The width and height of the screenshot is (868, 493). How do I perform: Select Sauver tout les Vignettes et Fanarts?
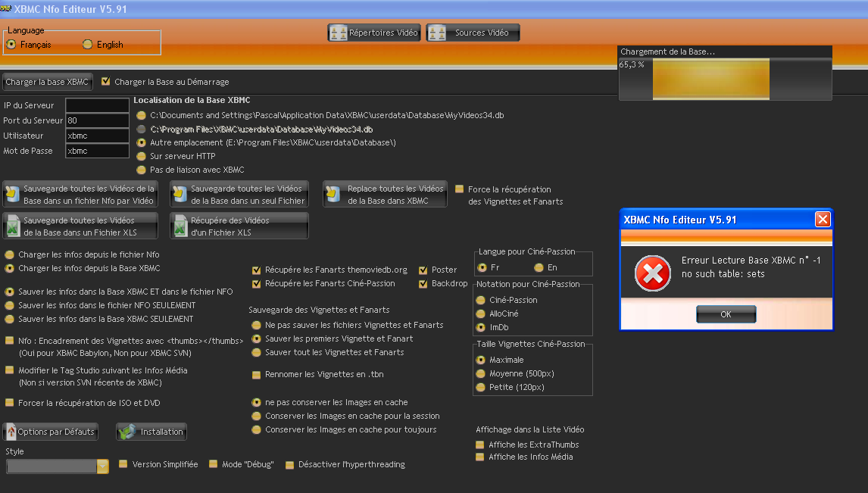(x=256, y=352)
